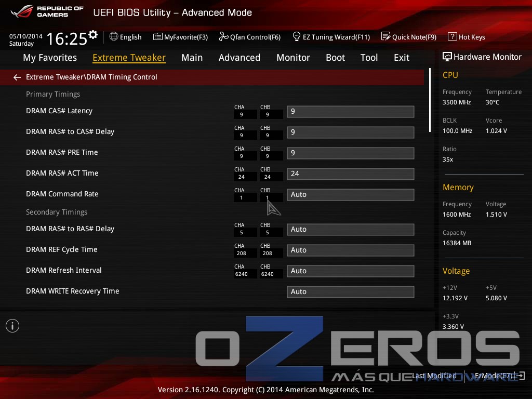
Task: Edit DRAM RAS# to RAS# Delay field
Action: [351, 229]
